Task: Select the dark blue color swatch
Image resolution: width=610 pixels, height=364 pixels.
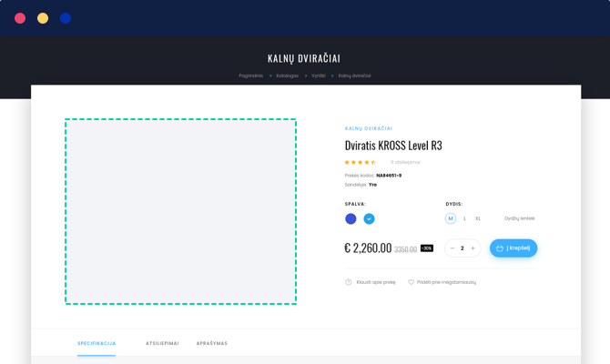Action: 351,218
